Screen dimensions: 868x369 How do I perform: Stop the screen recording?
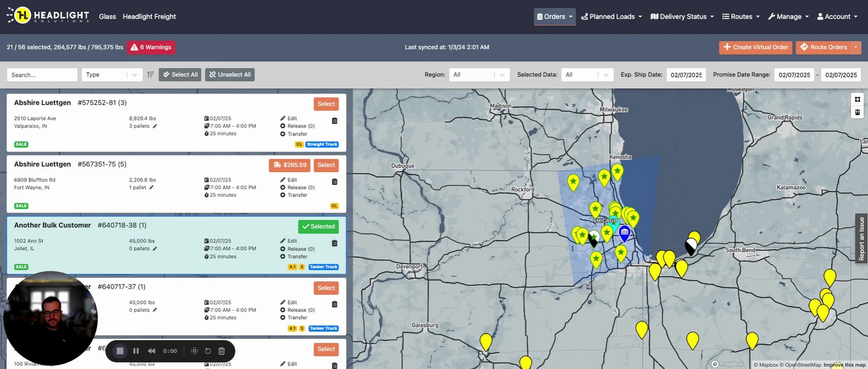pyautogui.click(x=120, y=351)
